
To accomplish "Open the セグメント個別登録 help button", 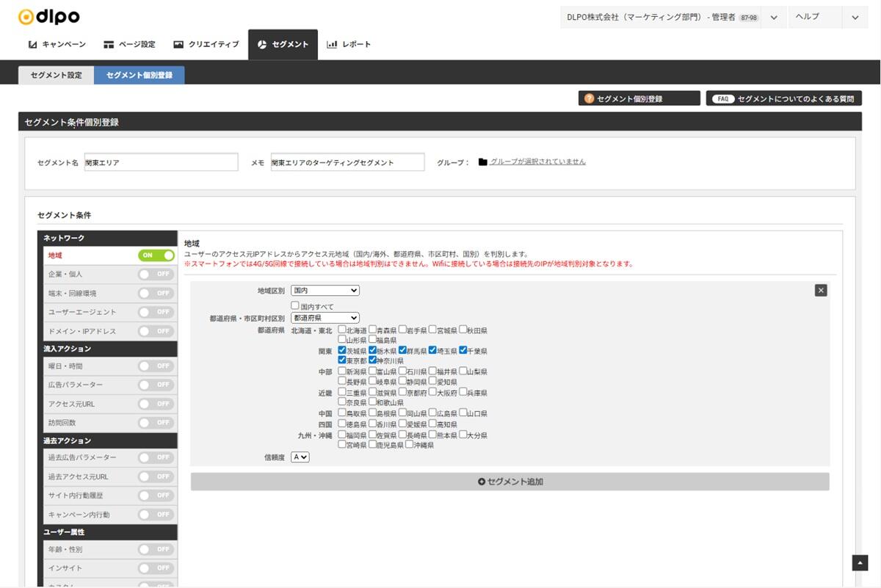I will (x=639, y=98).
